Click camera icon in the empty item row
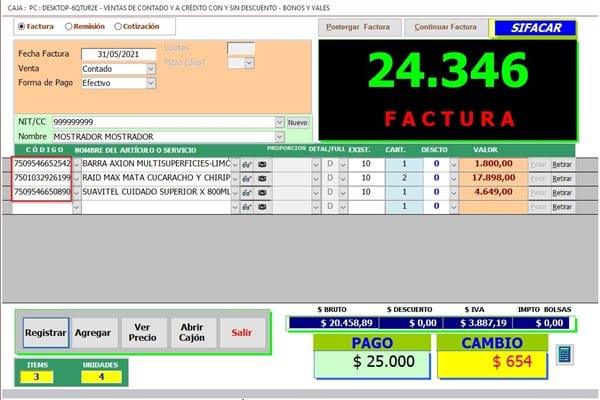The height and width of the screenshot is (400, 600). (262, 207)
